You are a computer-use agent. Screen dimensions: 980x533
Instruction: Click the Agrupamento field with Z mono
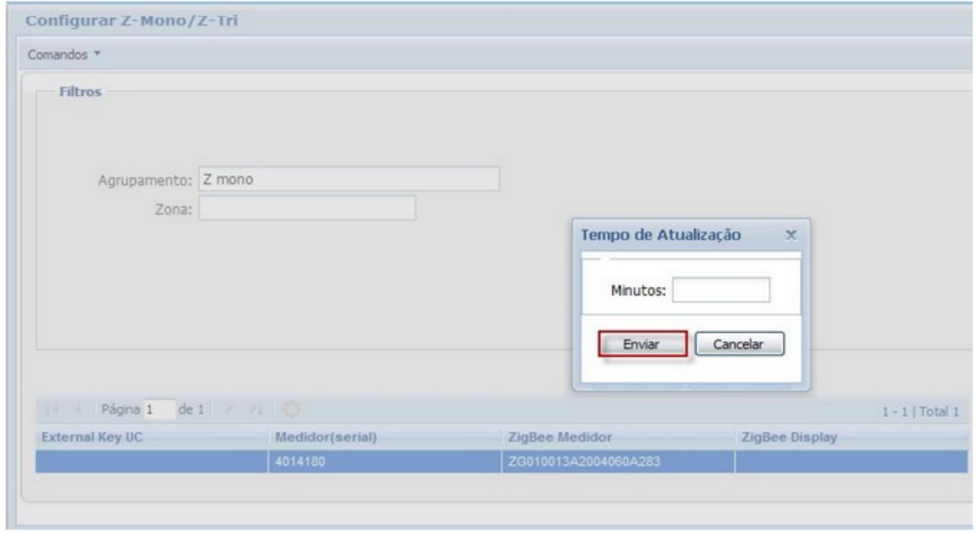[348, 178]
